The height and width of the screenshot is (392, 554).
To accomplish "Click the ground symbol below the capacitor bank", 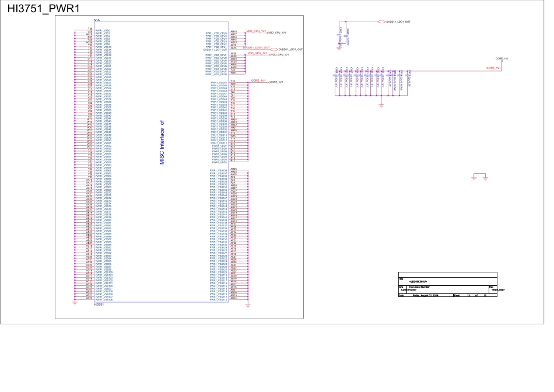I will click(381, 104).
